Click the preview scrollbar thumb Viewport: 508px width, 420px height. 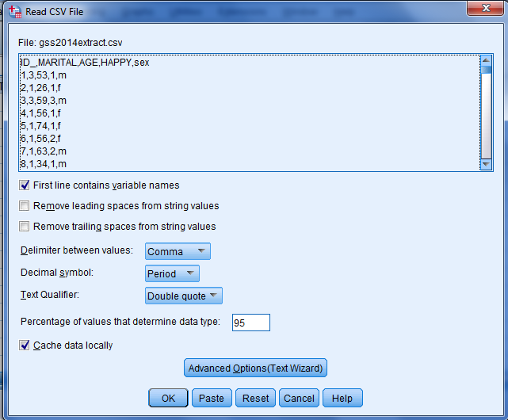(x=486, y=70)
